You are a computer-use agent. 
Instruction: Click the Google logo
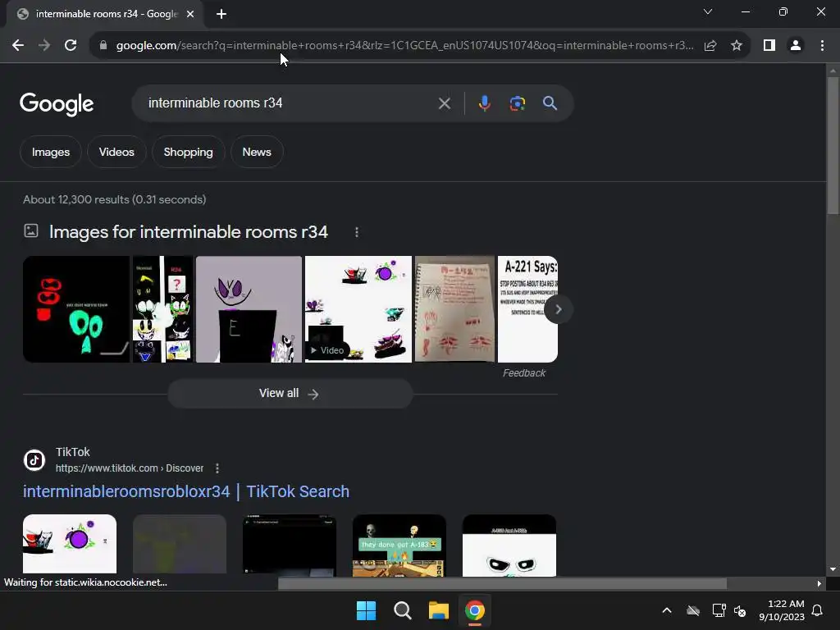pos(57,104)
